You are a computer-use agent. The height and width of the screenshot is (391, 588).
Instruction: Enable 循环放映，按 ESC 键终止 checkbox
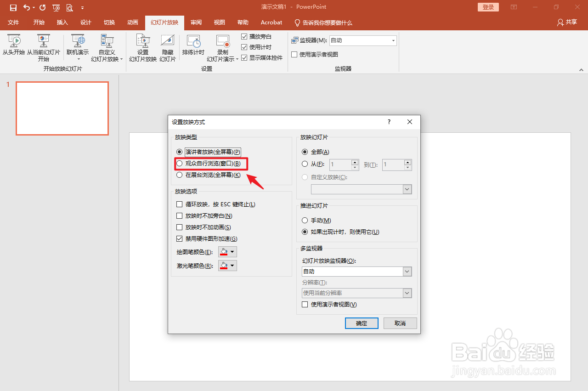(x=180, y=204)
